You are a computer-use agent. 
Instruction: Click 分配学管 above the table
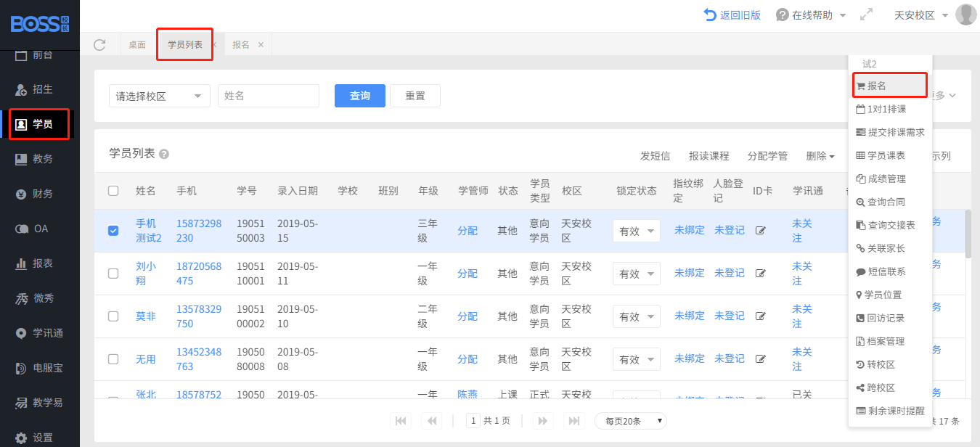[x=767, y=156]
